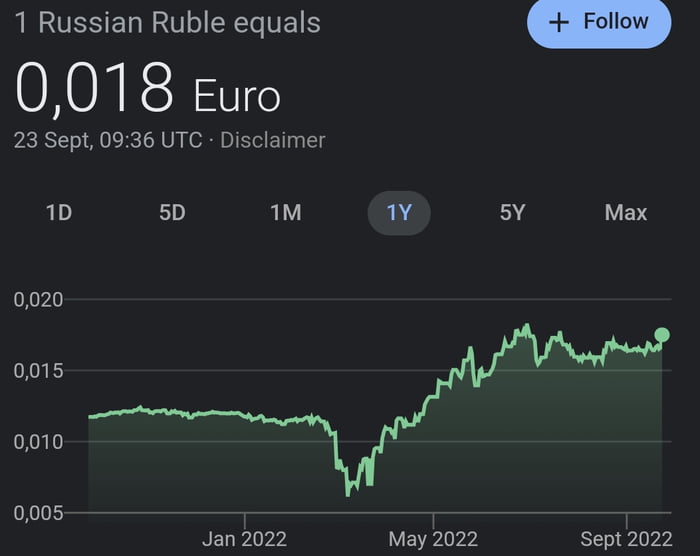The height and width of the screenshot is (556, 700).
Task: Click the May 2022 axis label
Action: pyautogui.click(x=432, y=539)
